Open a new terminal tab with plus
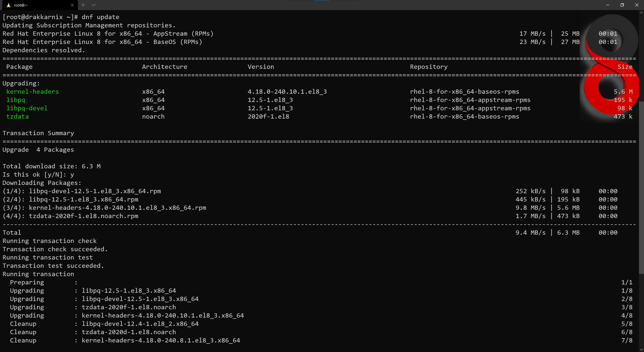The image size is (644, 352). coord(83,5)
